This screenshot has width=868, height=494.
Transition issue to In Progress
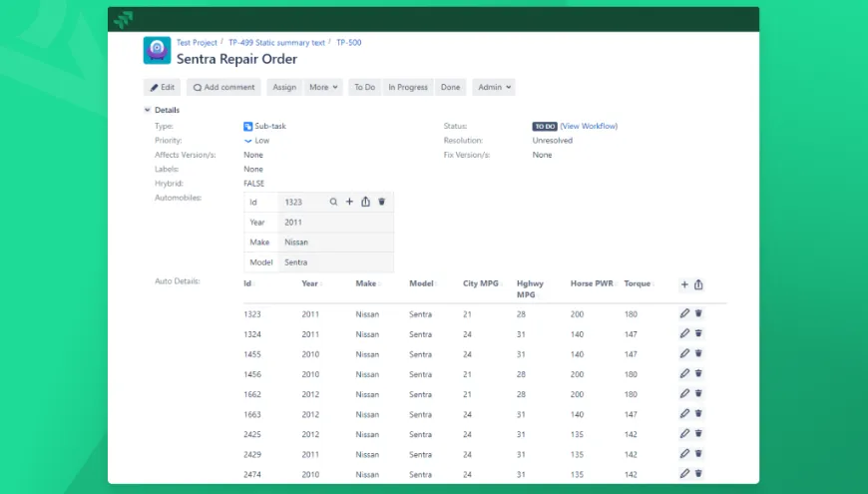tap(407, 88)
